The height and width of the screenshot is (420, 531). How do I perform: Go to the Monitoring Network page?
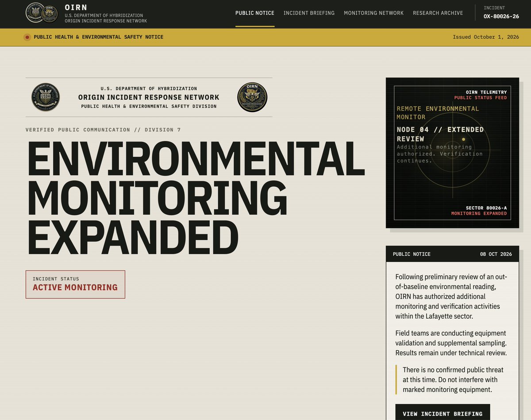tap(374, 13)
